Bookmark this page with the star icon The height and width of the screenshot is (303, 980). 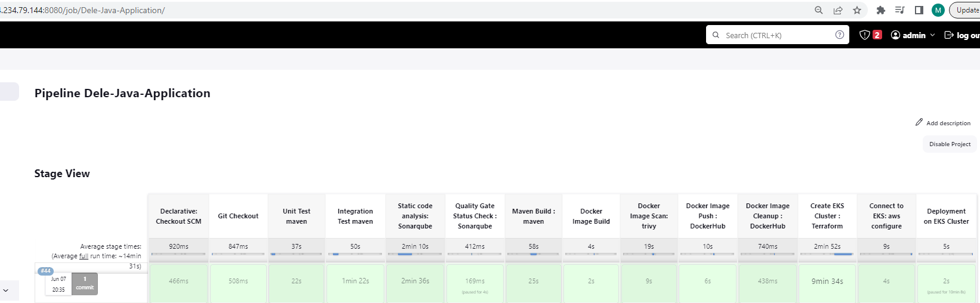pos(857,10)
